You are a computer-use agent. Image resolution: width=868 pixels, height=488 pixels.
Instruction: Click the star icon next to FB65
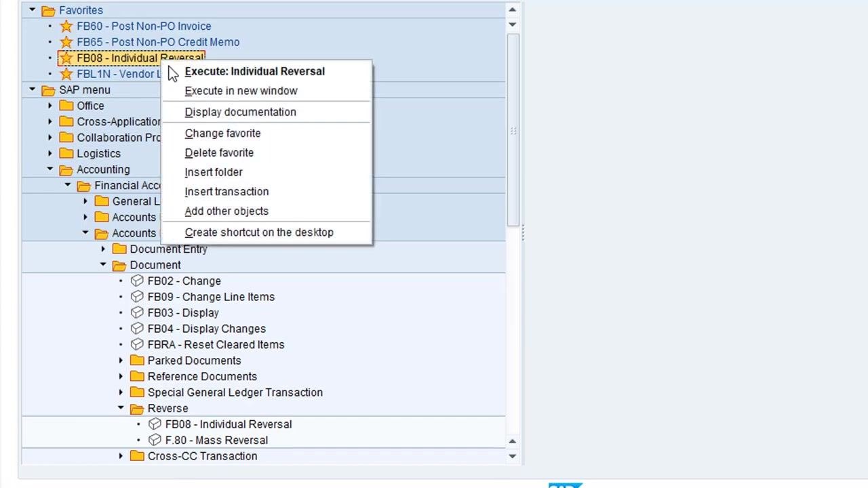(x=66, y=42)
